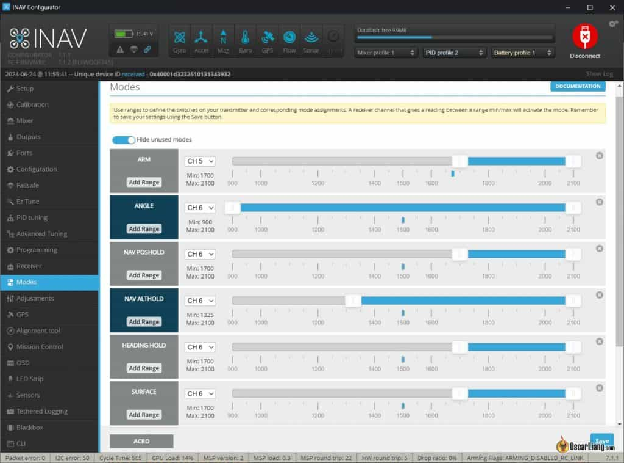
Task: Click the Show log link
Action: pyautogui.click(x=599, y=74)
